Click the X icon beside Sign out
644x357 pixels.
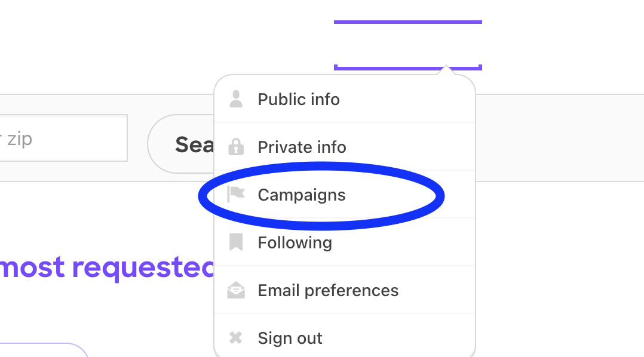[237, 338]
